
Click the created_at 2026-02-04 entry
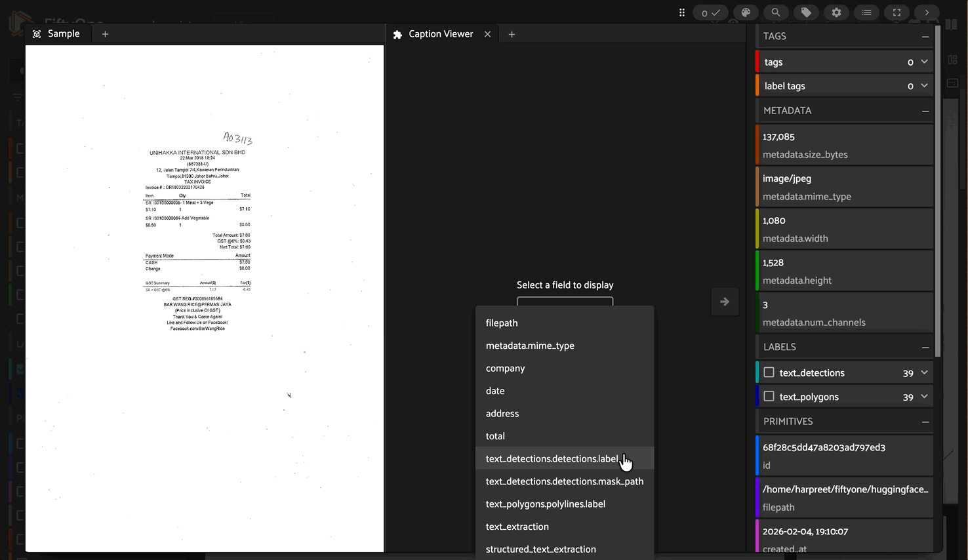(x=845, y=536)
